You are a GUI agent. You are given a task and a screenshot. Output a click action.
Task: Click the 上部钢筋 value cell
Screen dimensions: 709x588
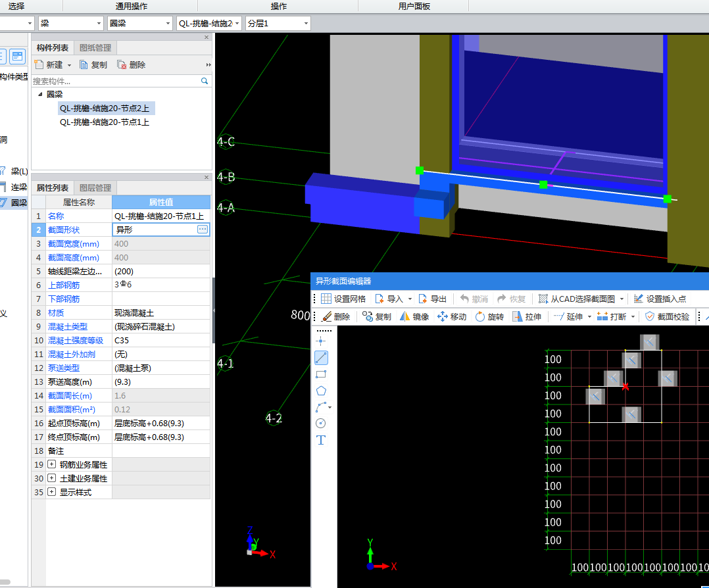(161, 285)
